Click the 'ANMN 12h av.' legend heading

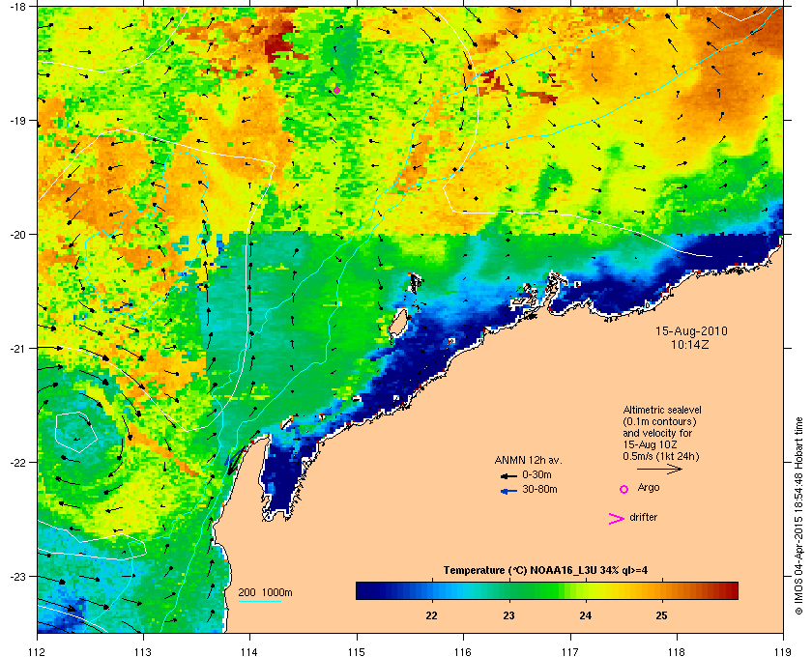point(528,460)
